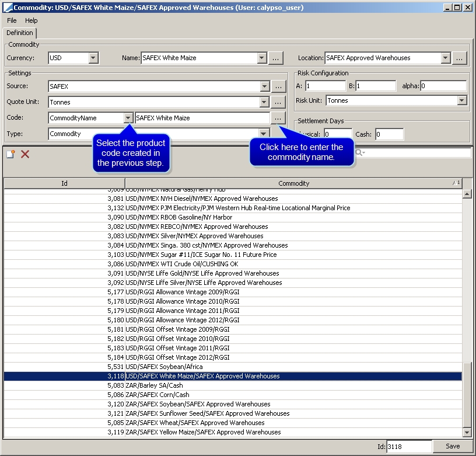Open the Currency dropdown
476x456 pixels.
point(93,58)
